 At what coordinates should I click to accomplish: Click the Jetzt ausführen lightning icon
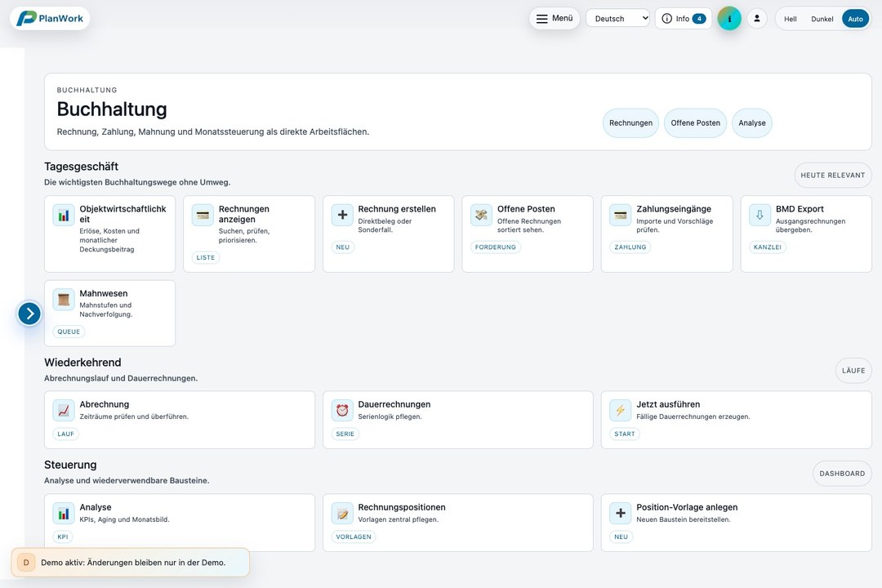[621, 410]
